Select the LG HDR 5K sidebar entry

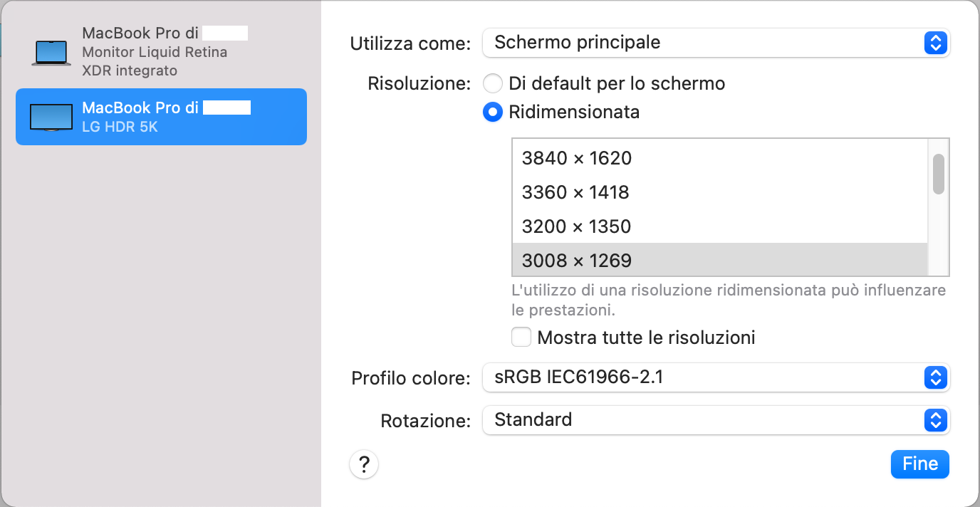pyautogui.click(x=161, y=116)
